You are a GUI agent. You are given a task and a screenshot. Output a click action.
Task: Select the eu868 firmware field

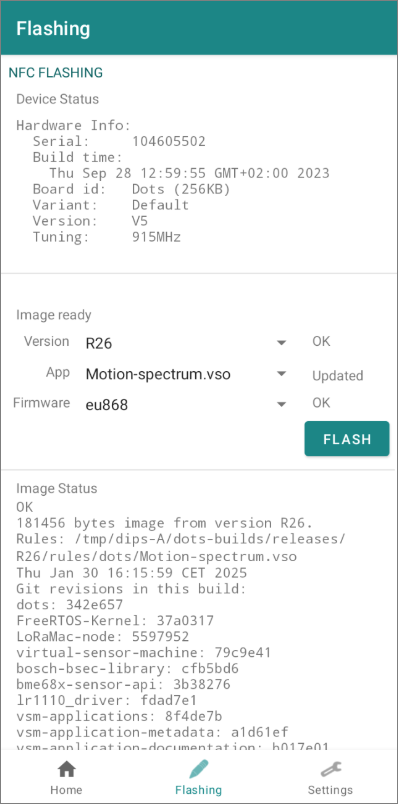(186, 405)
